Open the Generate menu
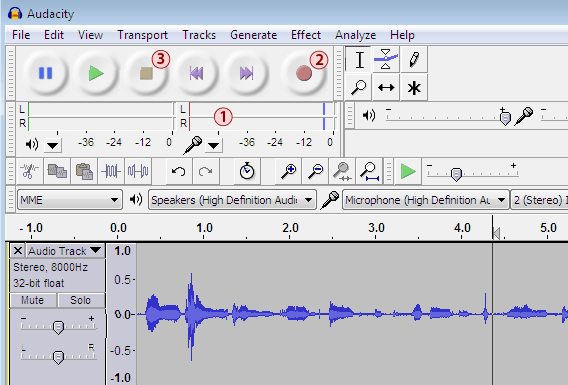This screenshot has width=568, height=385. (x=254, y=35)
